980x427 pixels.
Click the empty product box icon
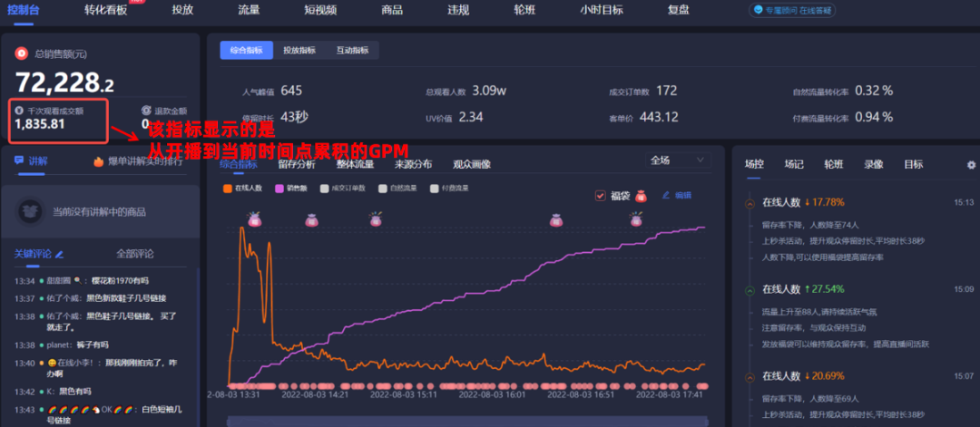[30, 211]
